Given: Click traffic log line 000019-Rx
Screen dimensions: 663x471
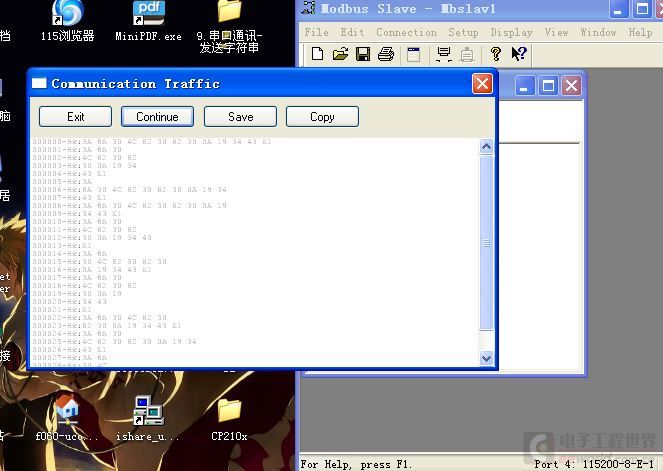Looking at the screenshot, I should (x=77, y=294).
